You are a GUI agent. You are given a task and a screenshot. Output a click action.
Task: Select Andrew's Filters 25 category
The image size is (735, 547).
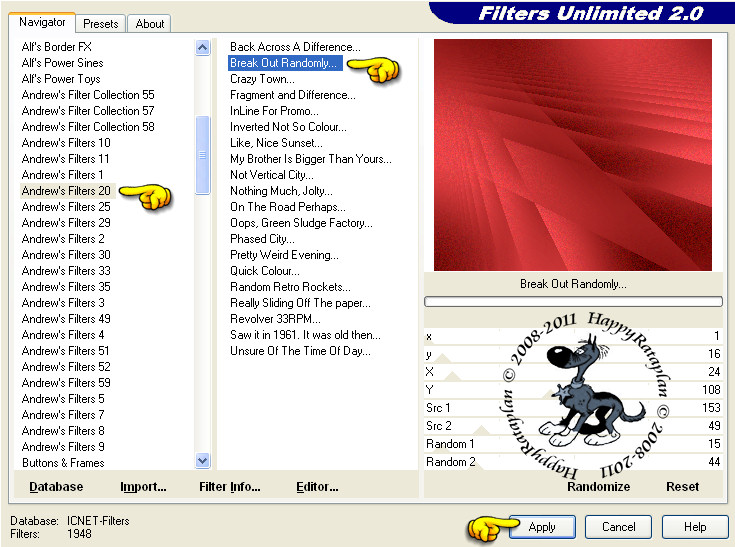[66, 207]
